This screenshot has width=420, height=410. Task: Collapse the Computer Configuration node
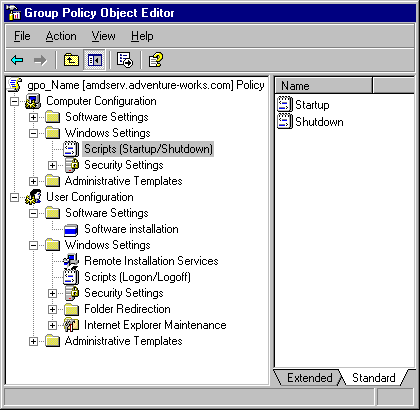pos(14,101)
